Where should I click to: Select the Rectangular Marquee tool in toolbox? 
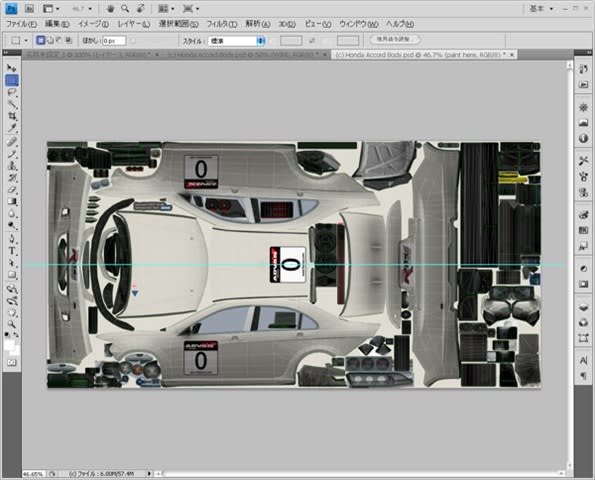coord(12,80)
